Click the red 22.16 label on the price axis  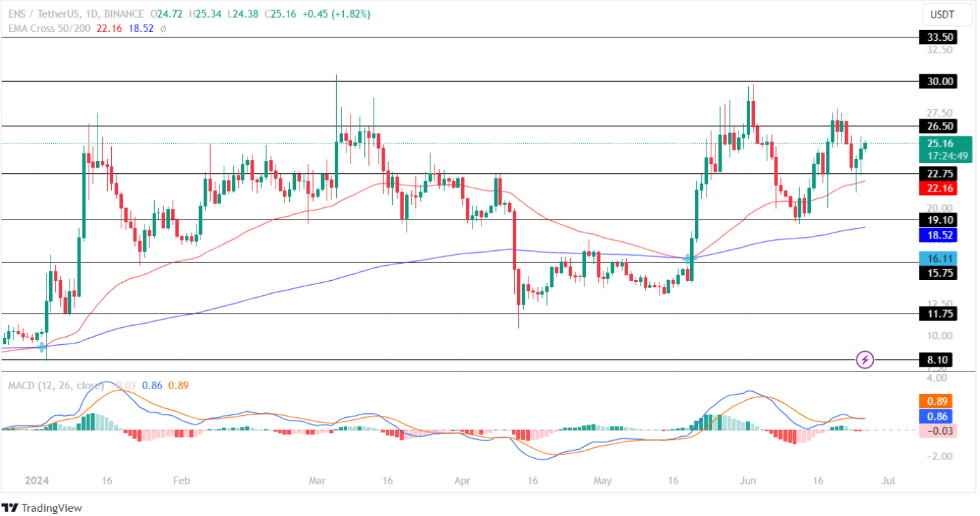[940, 188]
